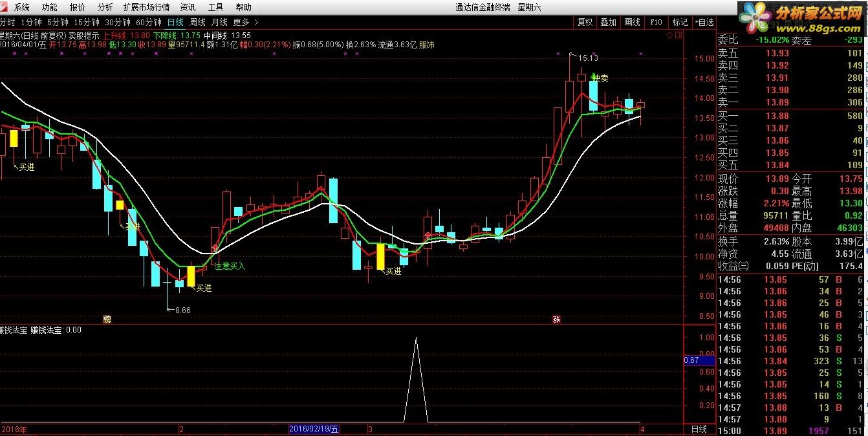Click the 15:00 trade tick row
Screen dimensions: 868x436
790,431
